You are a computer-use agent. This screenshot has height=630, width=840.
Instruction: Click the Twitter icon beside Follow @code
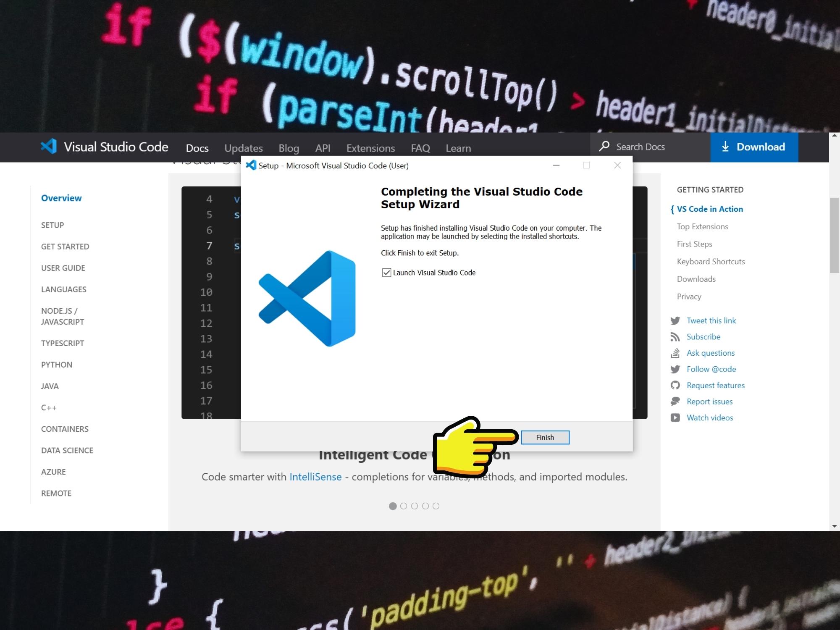[675, 369]
